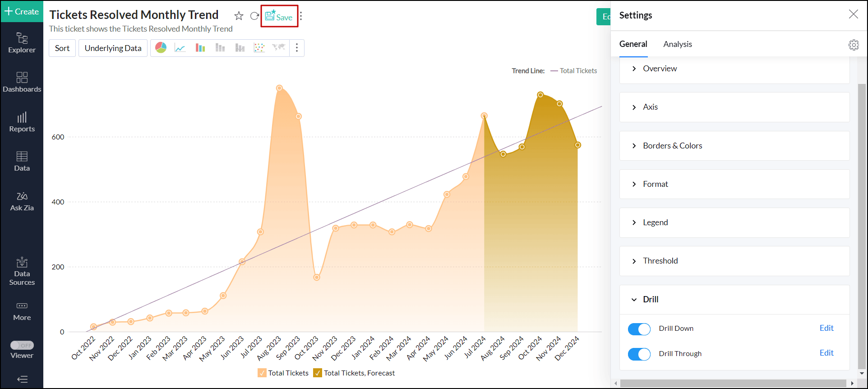Viewport: 868px width, 389px height.
Task: Expand the Axis settings section
Action: [650, 107]
